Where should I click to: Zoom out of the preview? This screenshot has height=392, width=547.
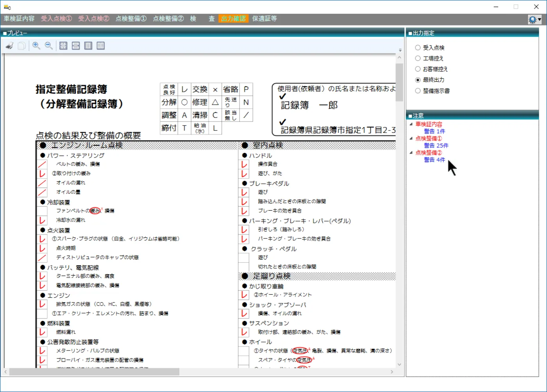tap(49, 46)
